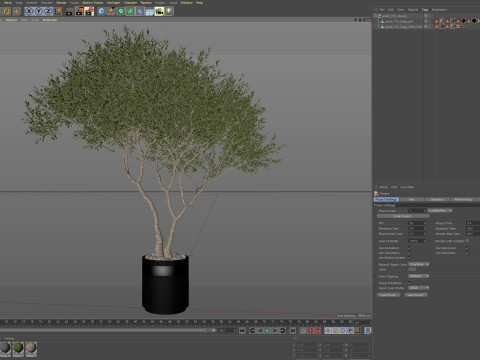Toggle position keyframe recording icon
The image size is (480, 360).
[x=328, y=331]
